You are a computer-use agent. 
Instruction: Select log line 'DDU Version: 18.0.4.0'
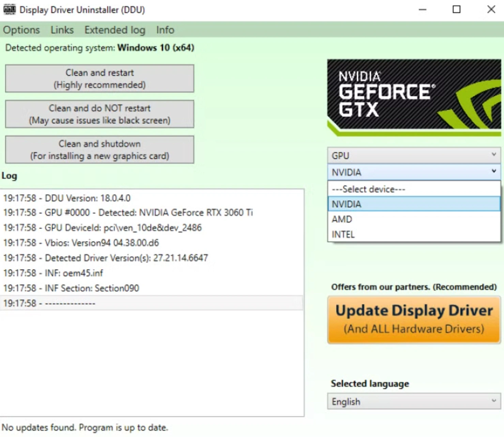pos(151,198)
